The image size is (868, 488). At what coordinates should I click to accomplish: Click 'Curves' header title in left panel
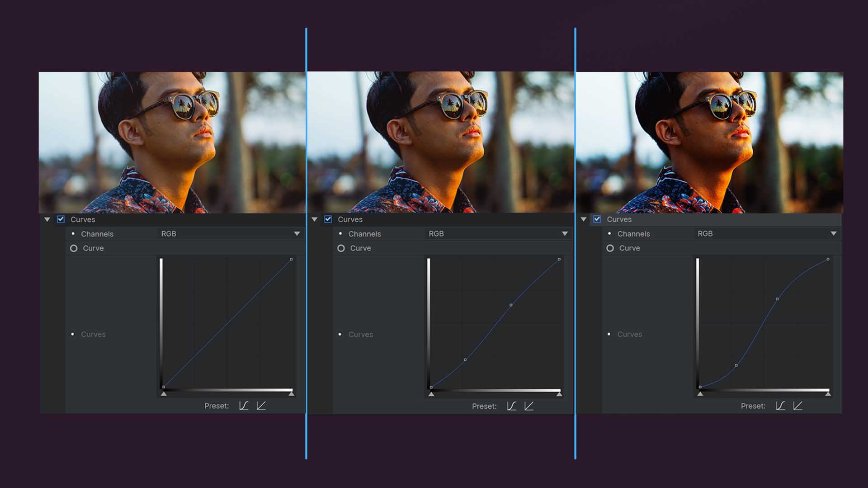click(83, 219)
